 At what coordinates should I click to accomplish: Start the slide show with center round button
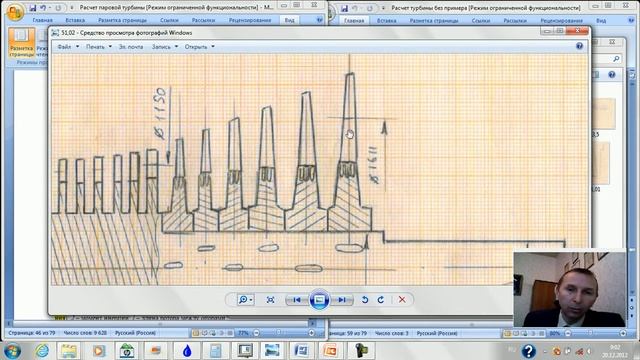[x=319, y=300]
